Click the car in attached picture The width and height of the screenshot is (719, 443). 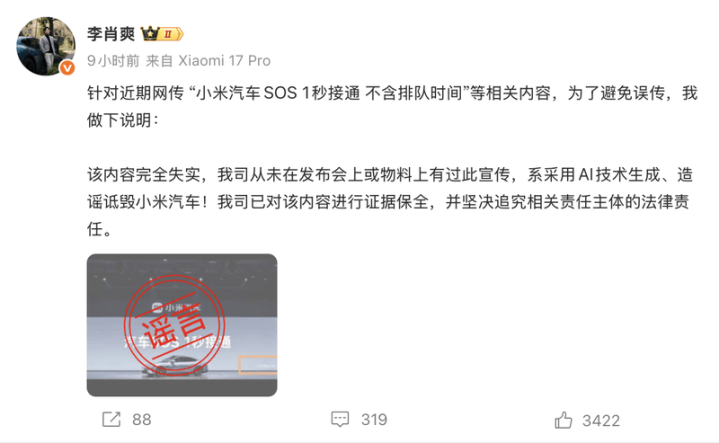click(x=175, y=366)
